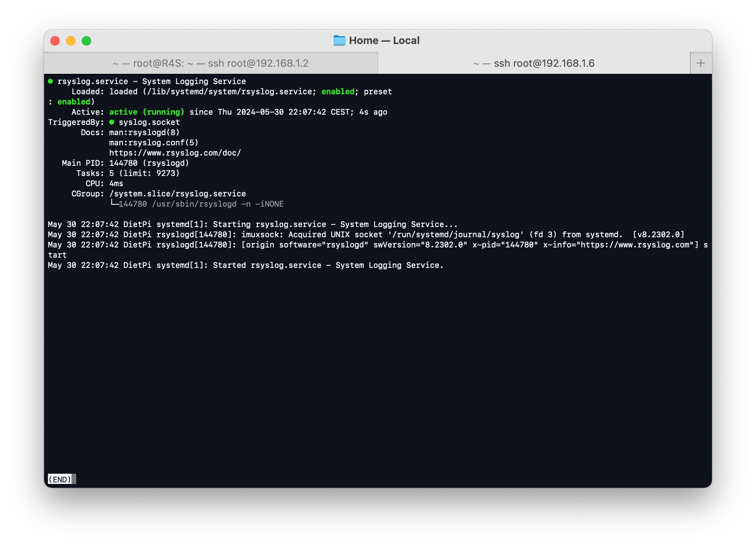Click the 'Started rsyslog.service' log line
Viewport: 756px width, 546px height.
pyautogui.click(x=246, y=265)
